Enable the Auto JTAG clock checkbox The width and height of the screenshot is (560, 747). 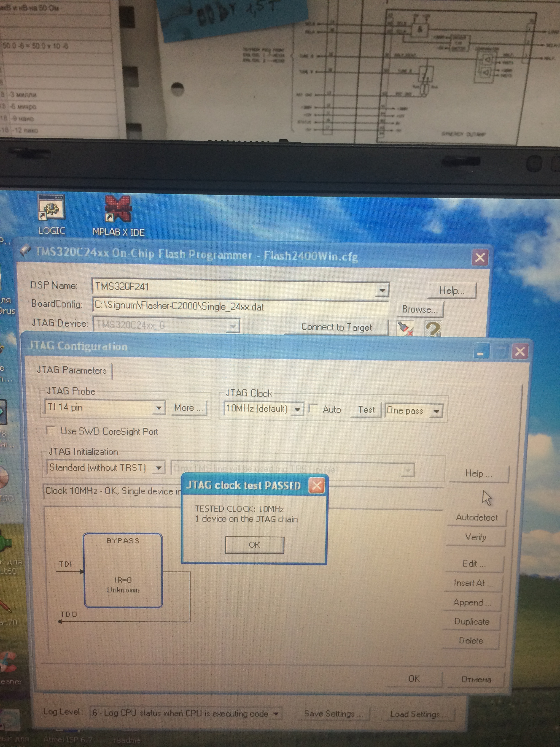pyautogui.click(x=313, y=409)
